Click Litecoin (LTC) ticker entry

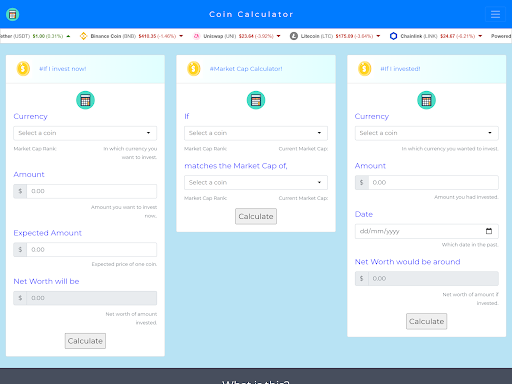(335, 36)
